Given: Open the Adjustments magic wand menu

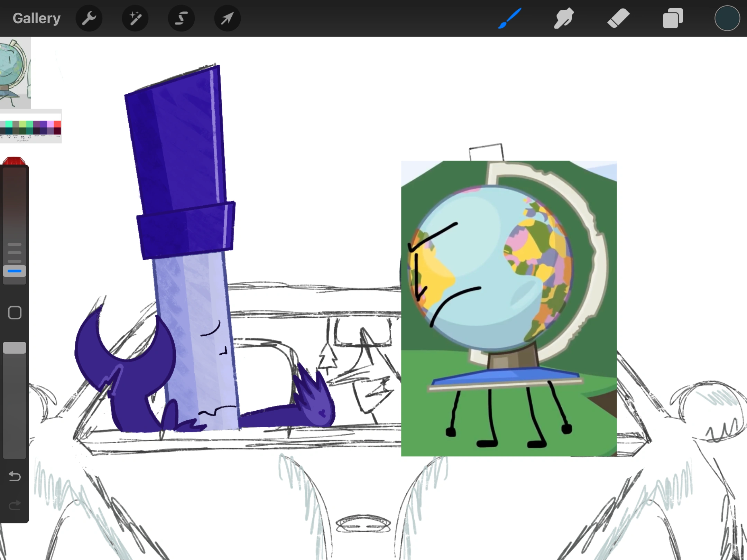Looking at the screenshot, I should [135, 18].
